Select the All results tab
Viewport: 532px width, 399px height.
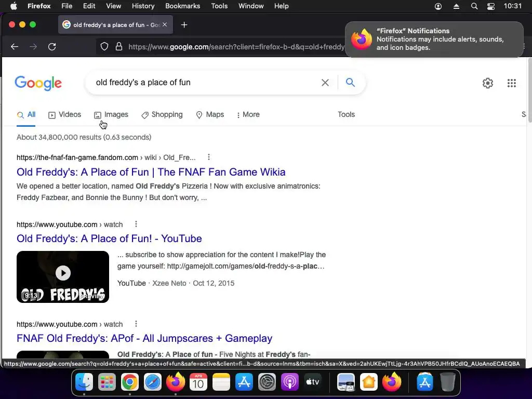26,115
